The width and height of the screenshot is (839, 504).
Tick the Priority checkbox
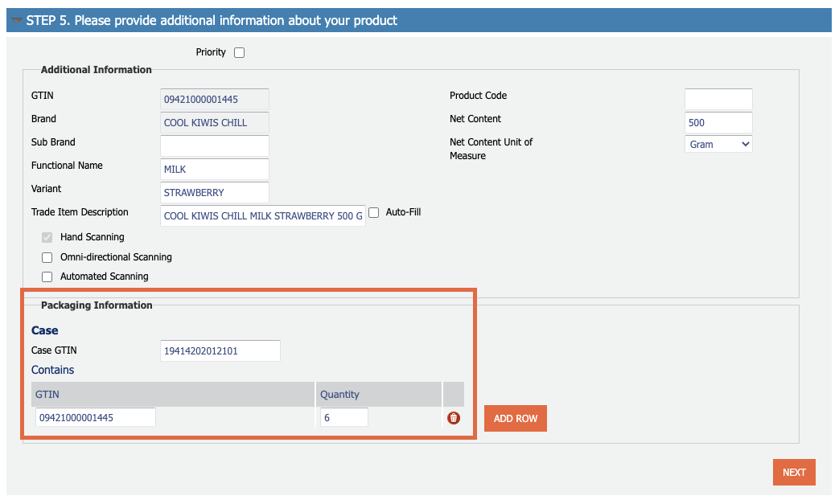tap(239, 52)
